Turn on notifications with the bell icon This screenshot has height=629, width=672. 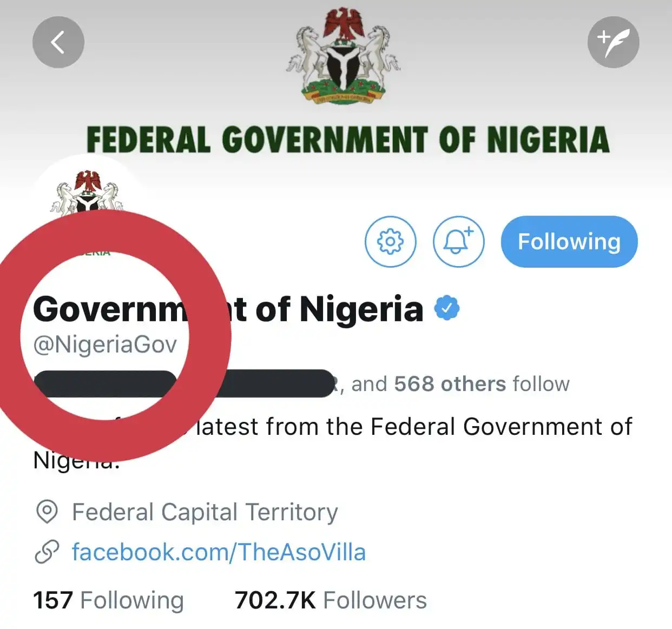point(458,242)
